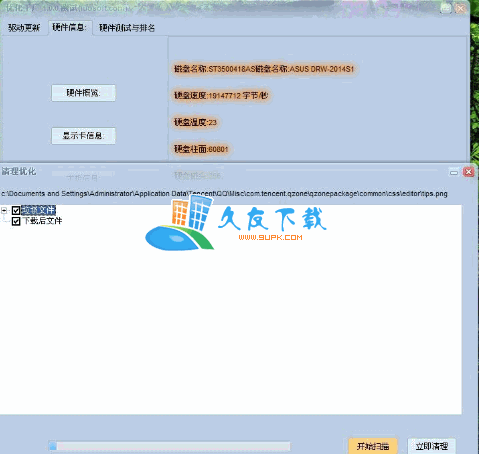Minimize the 清理优化 window
The width and height of the screenshot is (479, 454).
point(454,172)
